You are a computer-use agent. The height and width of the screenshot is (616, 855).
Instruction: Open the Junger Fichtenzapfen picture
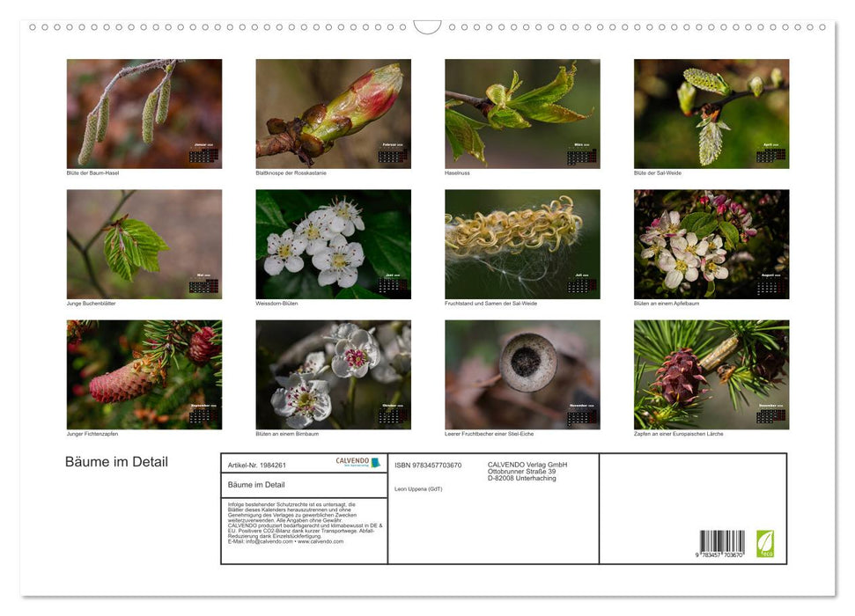click(144, 374)
